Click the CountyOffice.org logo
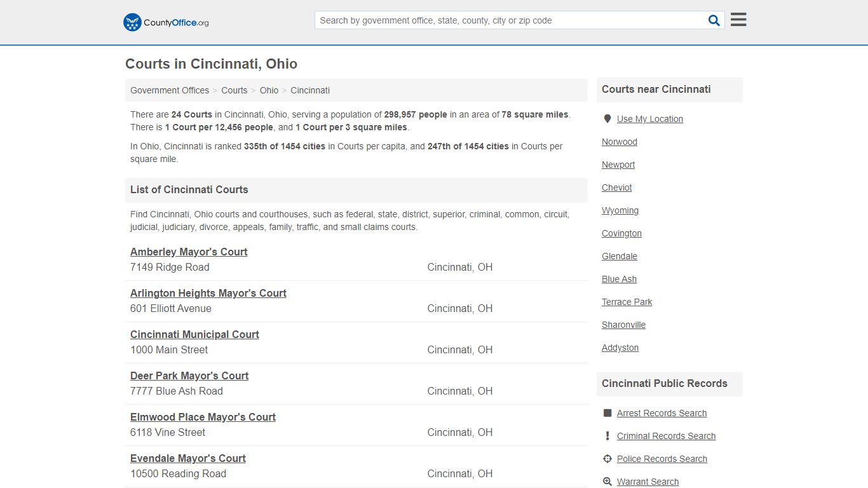The image size is (868, 488). click(166, 22)
